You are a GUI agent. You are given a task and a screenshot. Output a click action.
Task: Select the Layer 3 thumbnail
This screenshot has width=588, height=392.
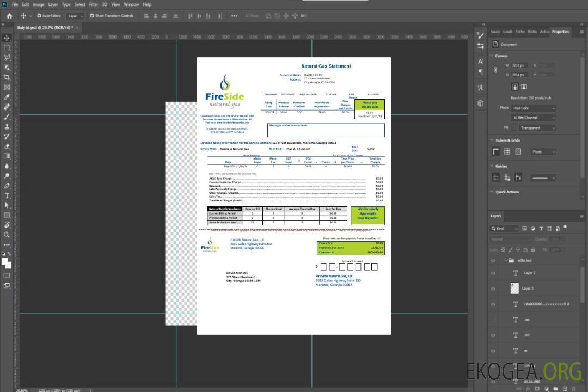[x=515, y=289]
